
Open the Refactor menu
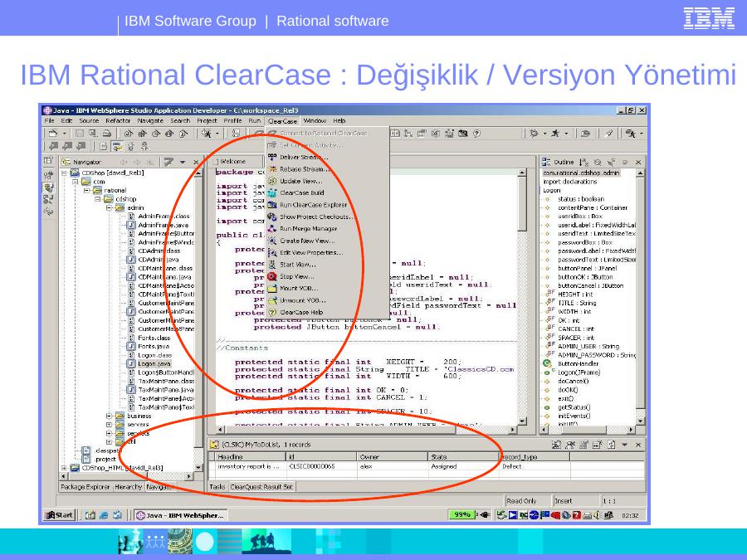click(118, 121)
